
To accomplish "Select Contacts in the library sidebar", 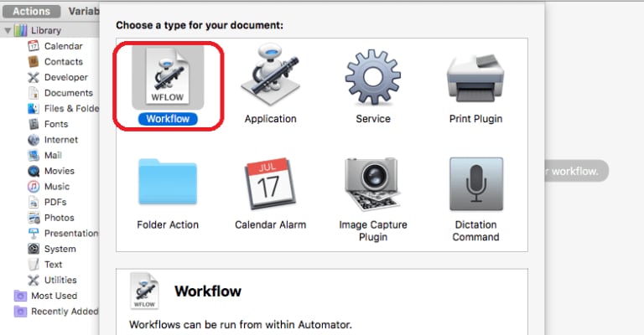I will point(63,62).
